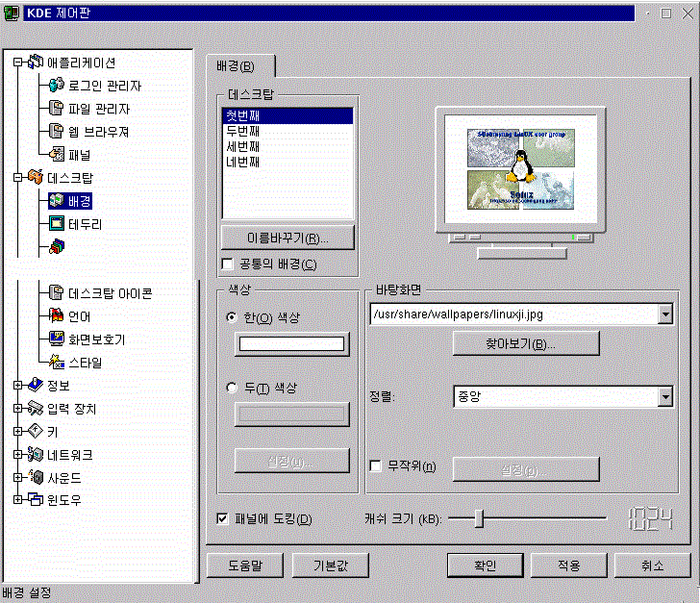This screenshot has height=603, width=700.
Task: Click the 이름바꾸기(R) rename button
Action: [x=287, y=239]
